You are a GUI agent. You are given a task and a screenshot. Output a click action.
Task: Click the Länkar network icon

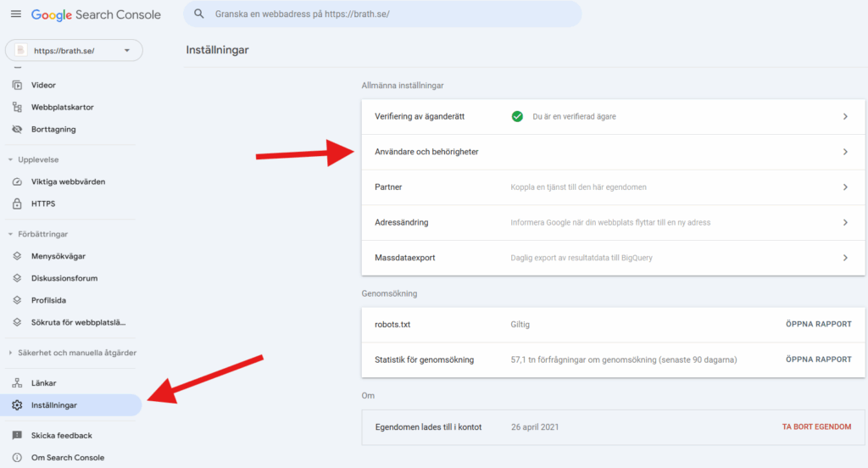click(16, 383)
